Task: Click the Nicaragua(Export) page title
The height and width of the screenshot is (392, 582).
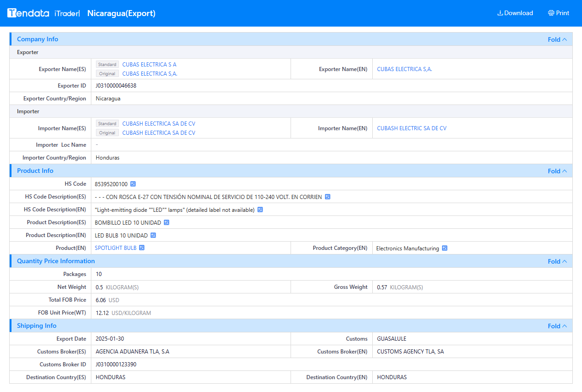Action: (121, 13)
